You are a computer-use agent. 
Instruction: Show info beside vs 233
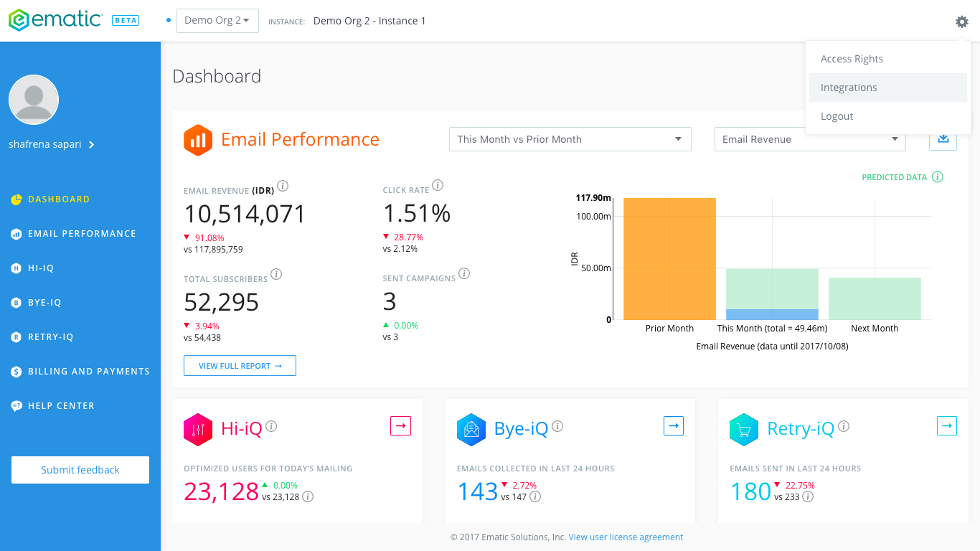tap(808, 496)
